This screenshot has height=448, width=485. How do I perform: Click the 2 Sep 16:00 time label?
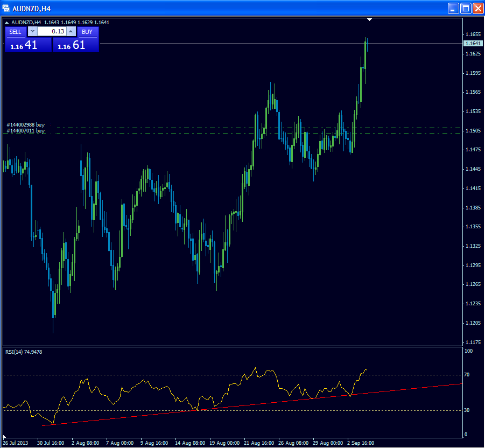[361, 443]
